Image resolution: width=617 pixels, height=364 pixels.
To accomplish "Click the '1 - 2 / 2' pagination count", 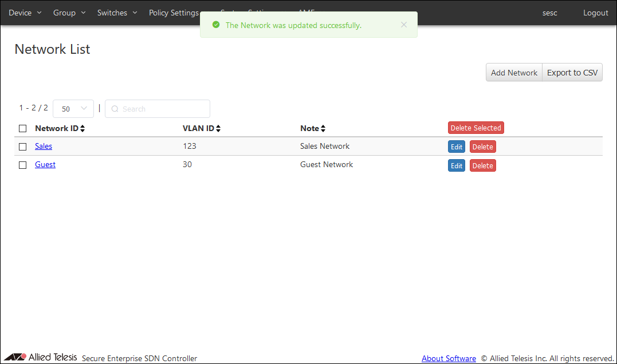I will click(33, 108).
